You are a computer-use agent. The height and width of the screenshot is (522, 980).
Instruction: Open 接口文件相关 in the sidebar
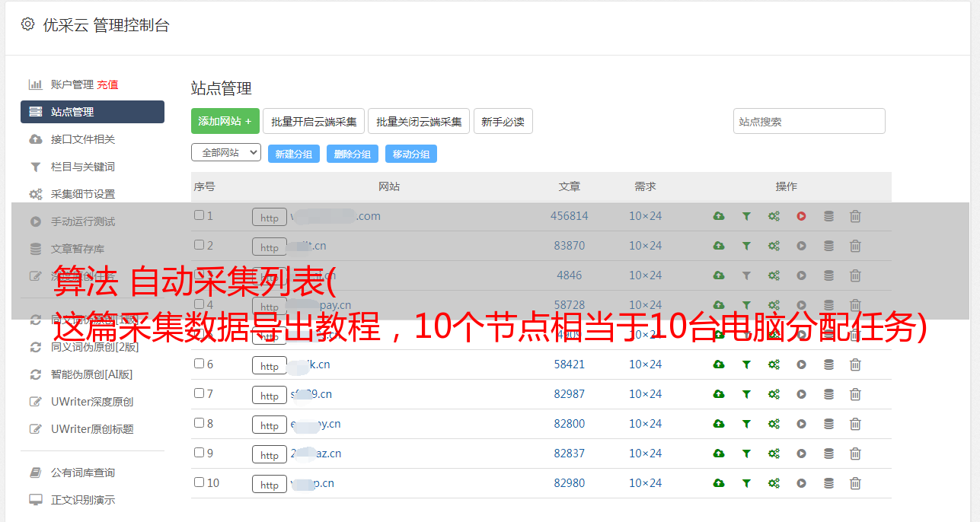tap(82, 139)
